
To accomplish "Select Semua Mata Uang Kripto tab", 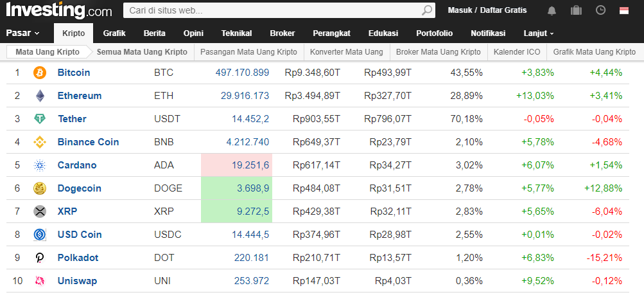I will pos(142,52).
